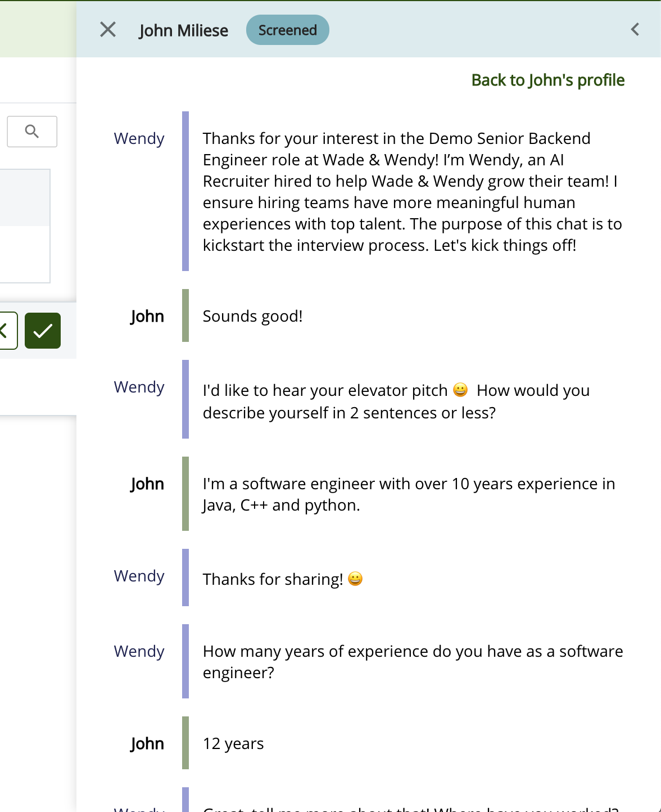661x812 pixels.
Task: Click the John label beside "12 years"
Action: (x=147, y=743)
